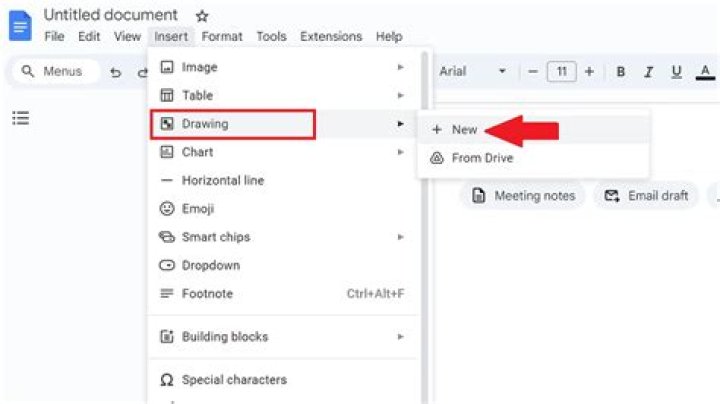Decrease font size with minus icon
The image size is (720, 404).
pyautogui.click(x=533, y=72)
